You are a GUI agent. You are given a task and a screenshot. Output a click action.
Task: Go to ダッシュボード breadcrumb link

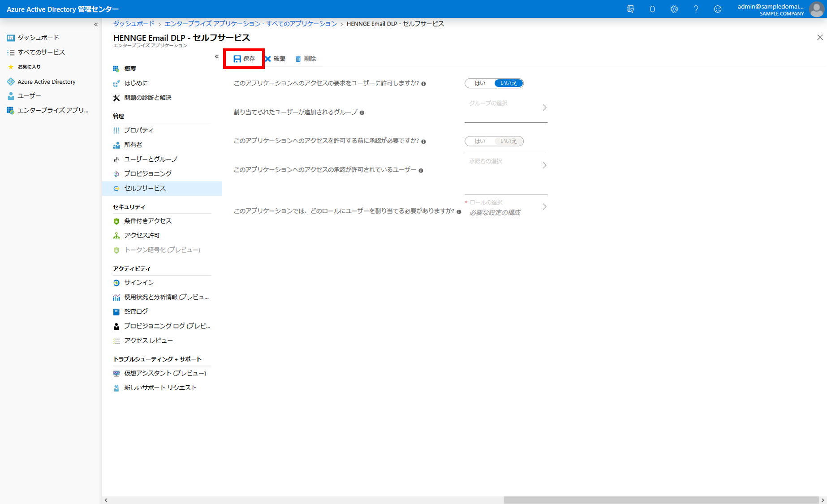click(134, 24)
